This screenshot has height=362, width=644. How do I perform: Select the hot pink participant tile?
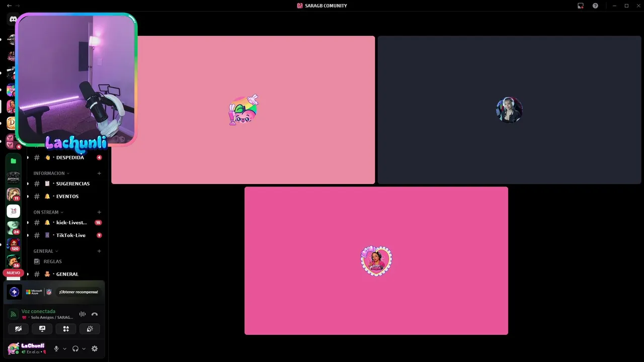(x=376, y=260)
